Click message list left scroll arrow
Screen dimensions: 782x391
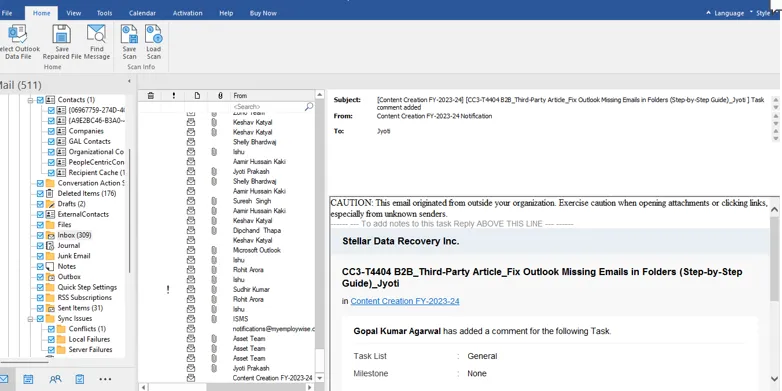[x=144, y=387]
